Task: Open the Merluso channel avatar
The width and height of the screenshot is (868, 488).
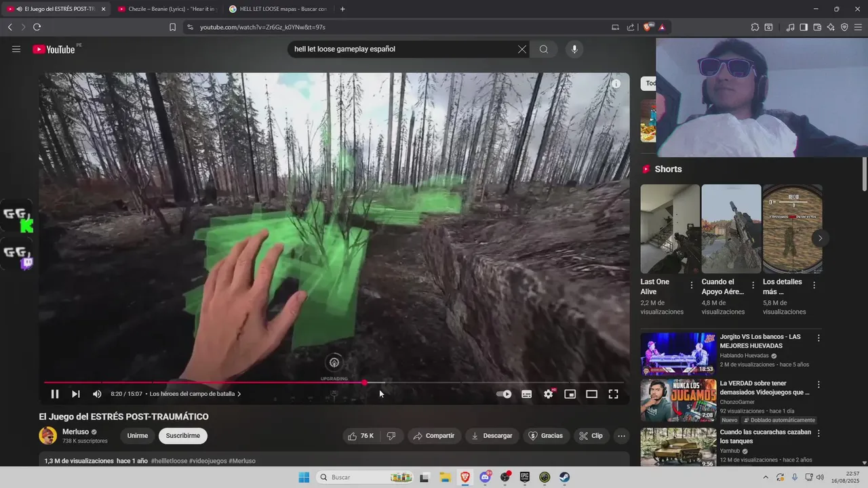Action: pos(48,436)
